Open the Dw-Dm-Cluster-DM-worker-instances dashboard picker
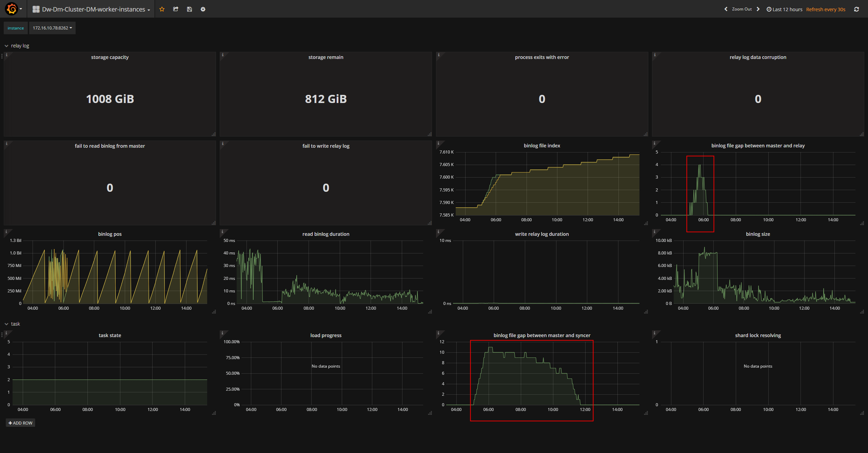This screenshot has height=453, width=868. coord(91,9)
